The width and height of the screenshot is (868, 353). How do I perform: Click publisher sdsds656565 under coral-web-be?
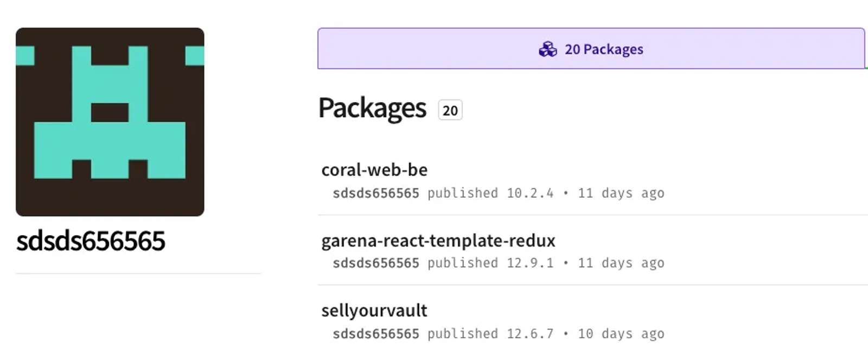coord(376,193)
